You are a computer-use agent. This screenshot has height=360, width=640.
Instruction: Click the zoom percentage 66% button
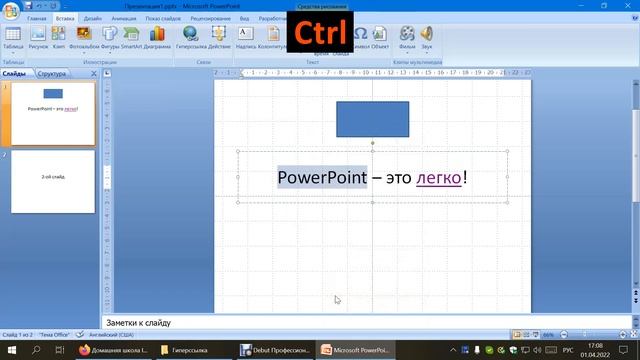click(549, 335)
